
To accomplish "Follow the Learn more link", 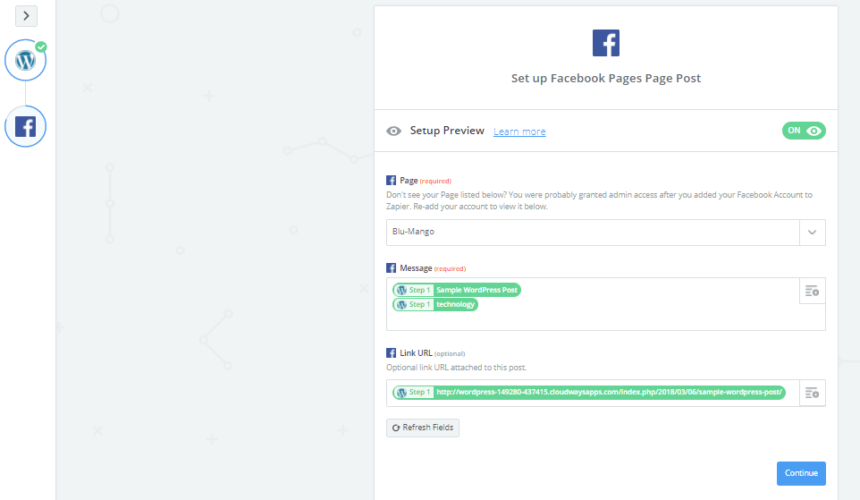I will 519,132.
